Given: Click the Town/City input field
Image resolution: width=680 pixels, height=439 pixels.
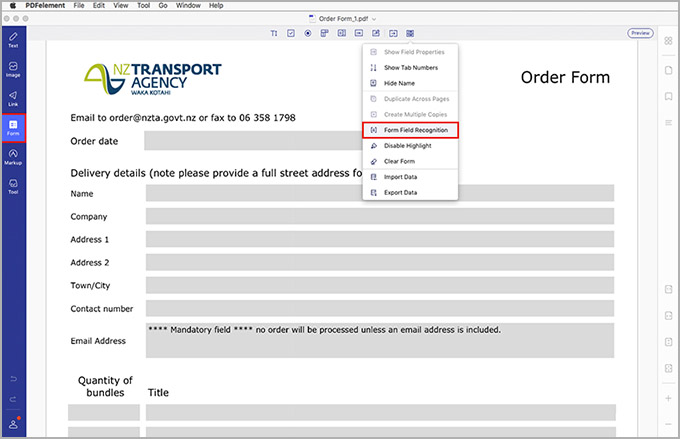Looking at the screenshot, I should point(380,285).
